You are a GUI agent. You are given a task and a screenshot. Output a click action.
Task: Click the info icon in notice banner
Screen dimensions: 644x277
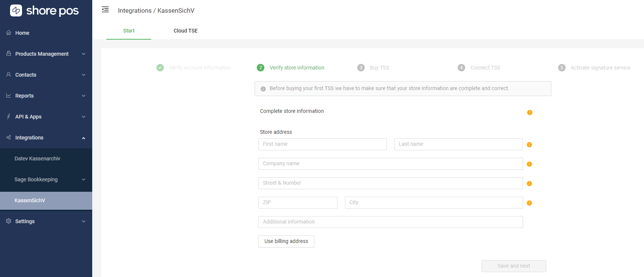click(263, 89)
